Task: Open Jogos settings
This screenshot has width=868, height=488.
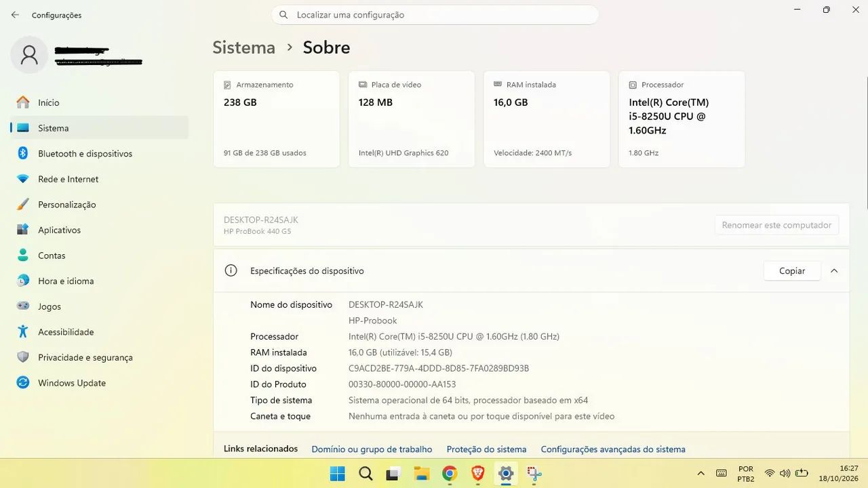Action: click(99, 306)
